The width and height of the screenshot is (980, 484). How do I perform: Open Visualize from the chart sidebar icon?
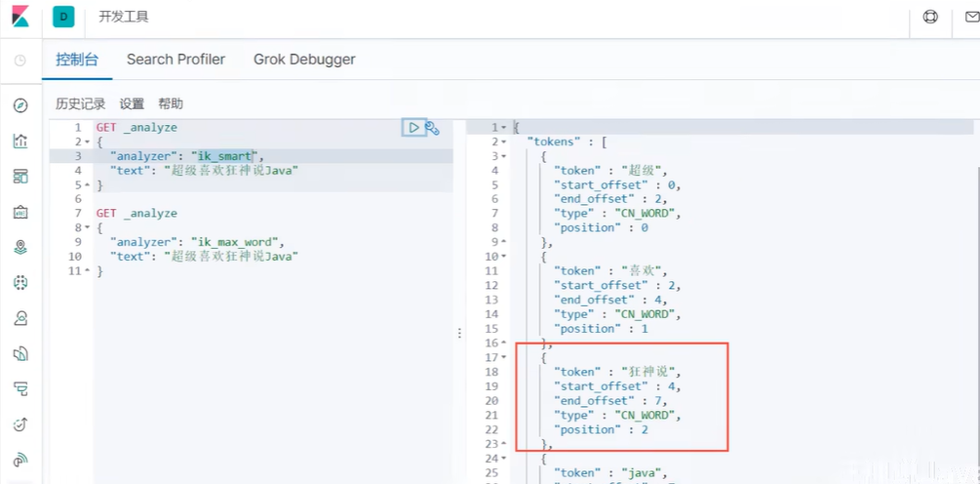(x=20, y=141)
